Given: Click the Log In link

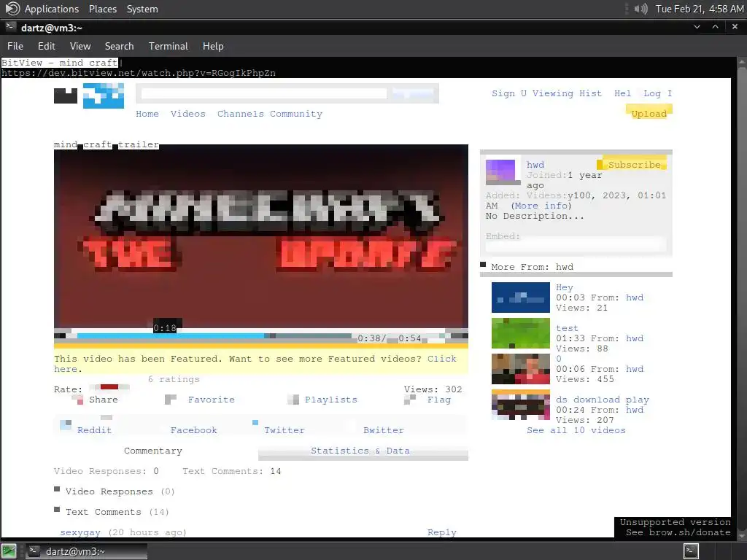Looking at the screenshot, I should pos(657,93).
